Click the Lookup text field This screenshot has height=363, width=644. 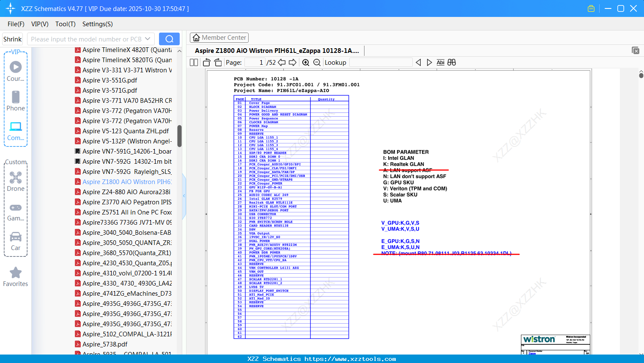381,63
